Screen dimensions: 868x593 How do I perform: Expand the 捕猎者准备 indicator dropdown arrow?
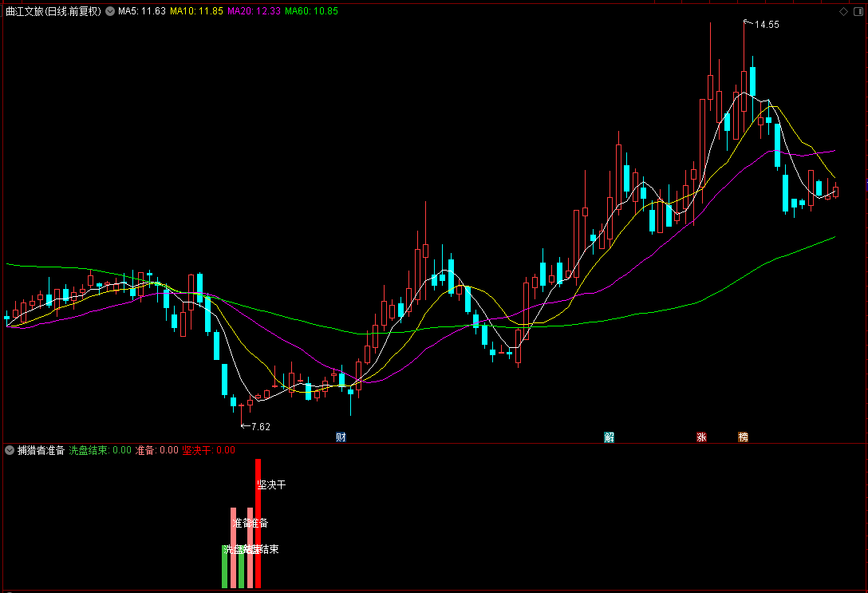click(10, 450)
